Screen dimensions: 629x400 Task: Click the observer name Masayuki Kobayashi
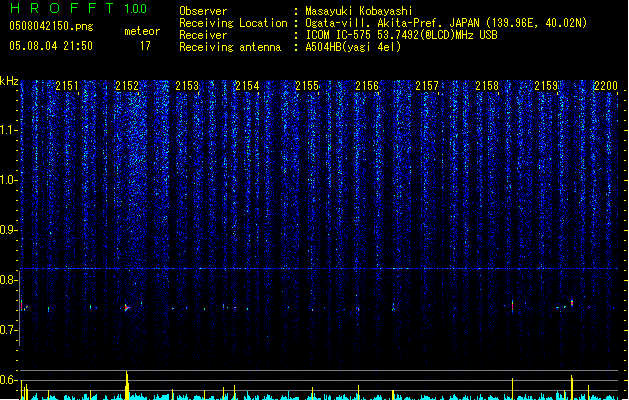click(x=359, y=11)
